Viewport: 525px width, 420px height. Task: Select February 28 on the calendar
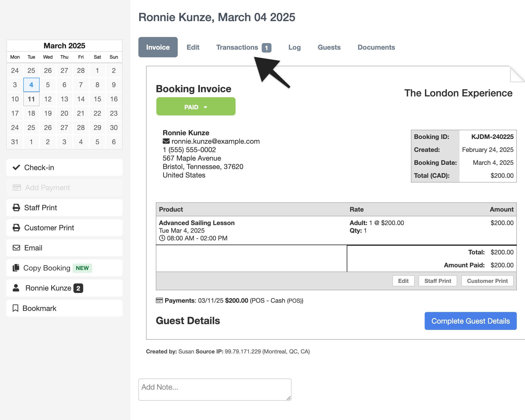click(81, 71)
